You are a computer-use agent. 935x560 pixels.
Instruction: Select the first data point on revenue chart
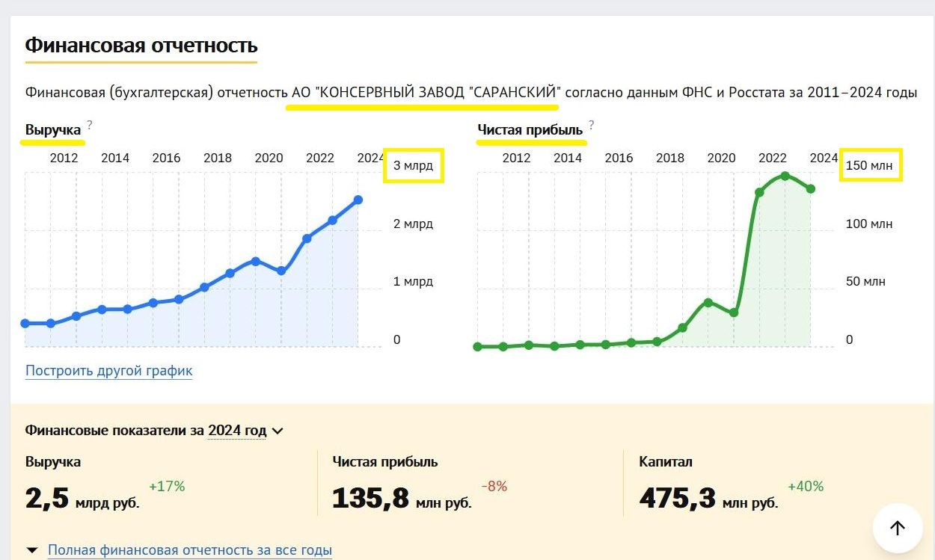(25, 323)
